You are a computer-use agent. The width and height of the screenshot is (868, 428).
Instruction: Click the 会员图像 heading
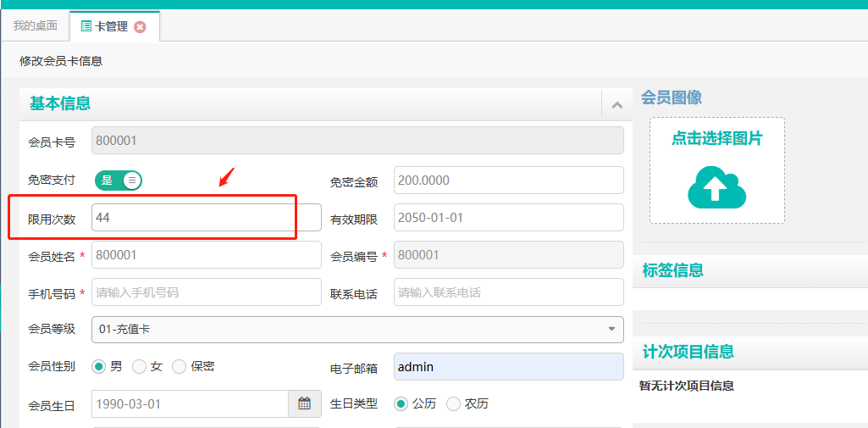(x=672, y=98)
